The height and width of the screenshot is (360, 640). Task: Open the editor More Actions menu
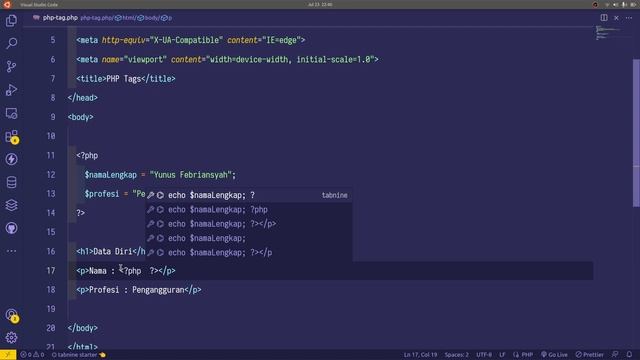point(629,18)
